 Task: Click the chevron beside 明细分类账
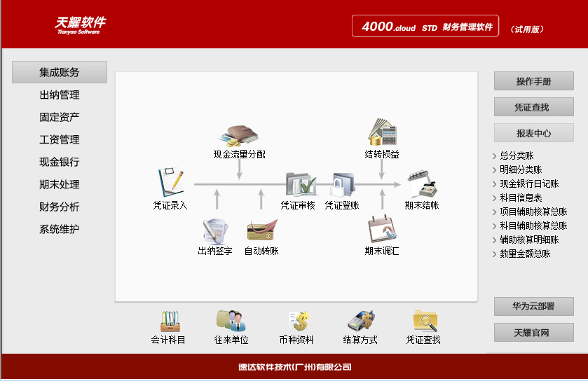click(x=494, y=170)
